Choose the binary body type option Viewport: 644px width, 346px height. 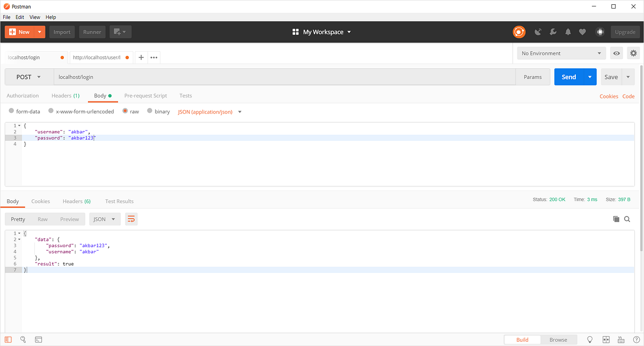(x=149, y=111)
